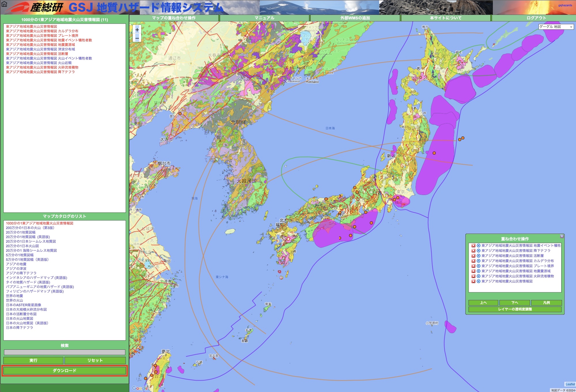The image size is (576, 392).
Task: Toggle visibility of the プレート境界 overlay layer
Action: pos(478,266)
